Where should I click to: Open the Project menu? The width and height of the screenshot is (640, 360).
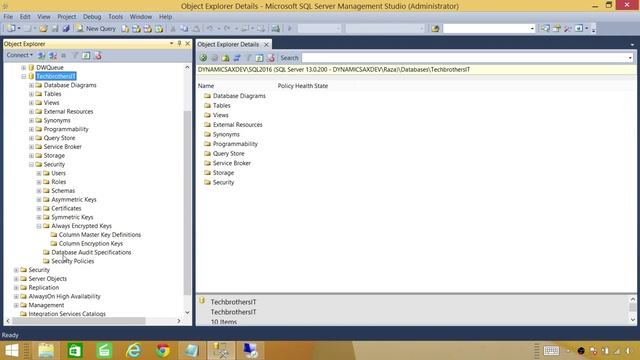tap(67, 17)
